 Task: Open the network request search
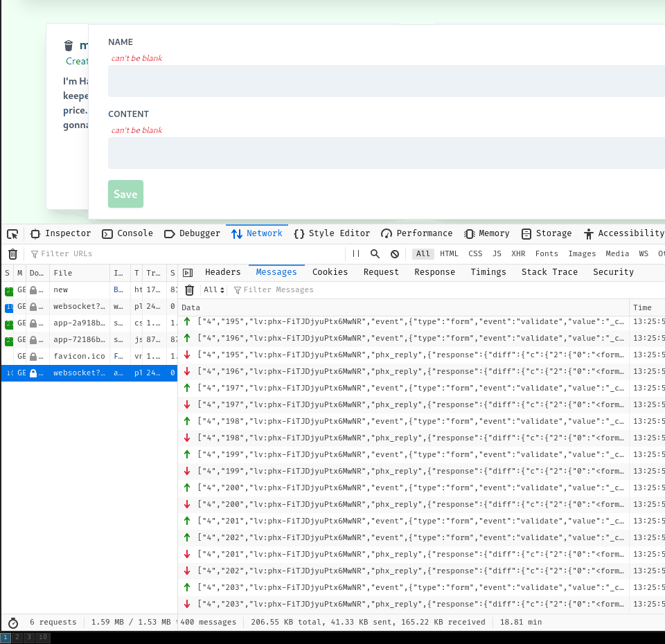coord(375,253)
